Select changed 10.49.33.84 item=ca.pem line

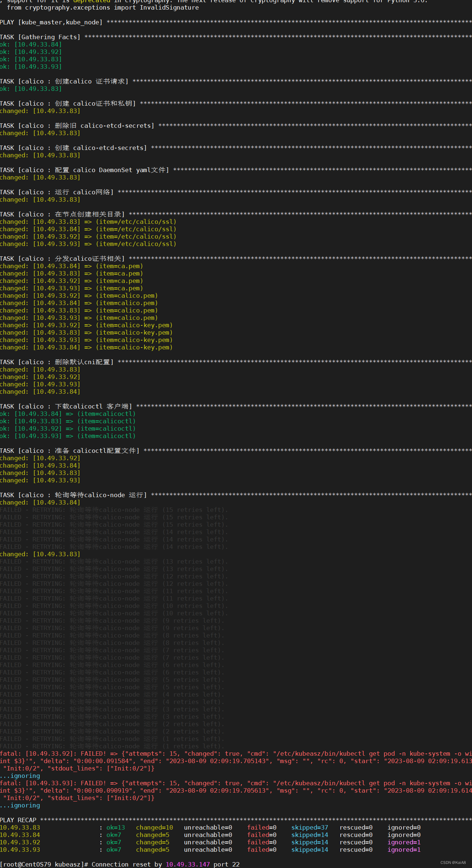71,266
